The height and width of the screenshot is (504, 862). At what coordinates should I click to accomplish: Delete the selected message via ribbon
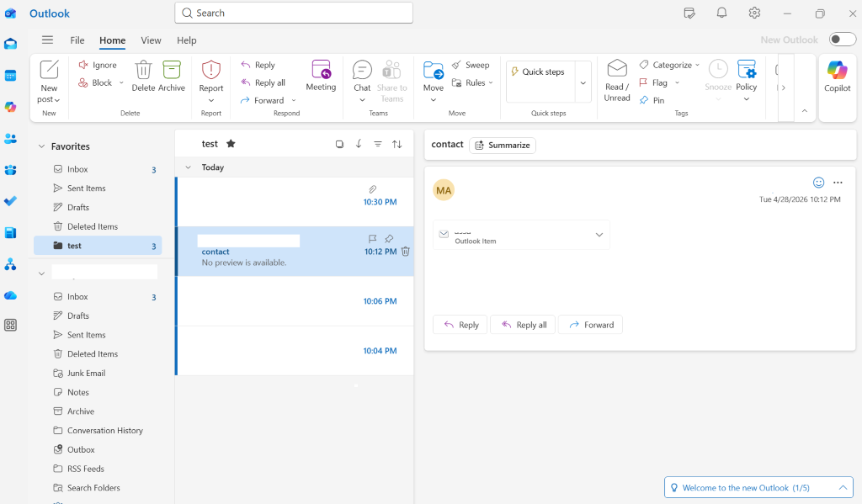[143, 76]
